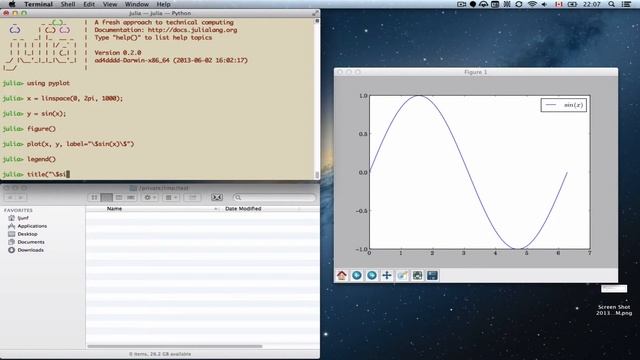This screenshot has width=640, height=360.
Task: Click the Wi-Fi status icon
Action: click(x=532, y=4)
